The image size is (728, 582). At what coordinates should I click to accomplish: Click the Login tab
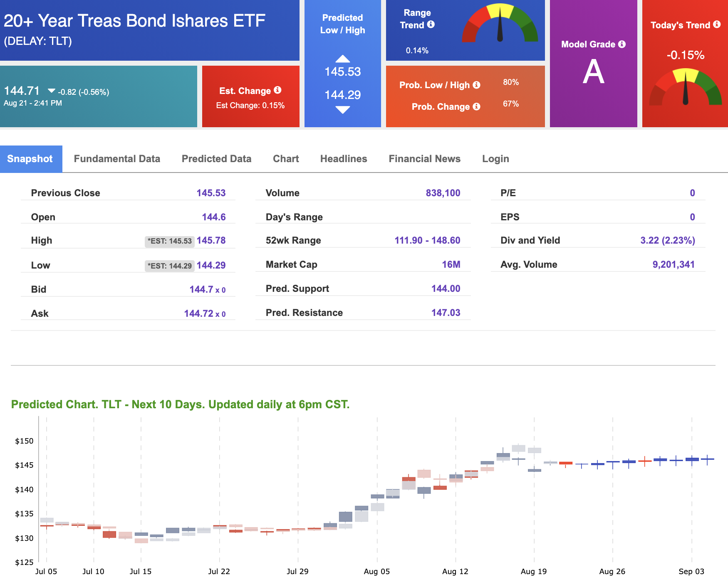(x=495, y=159)
